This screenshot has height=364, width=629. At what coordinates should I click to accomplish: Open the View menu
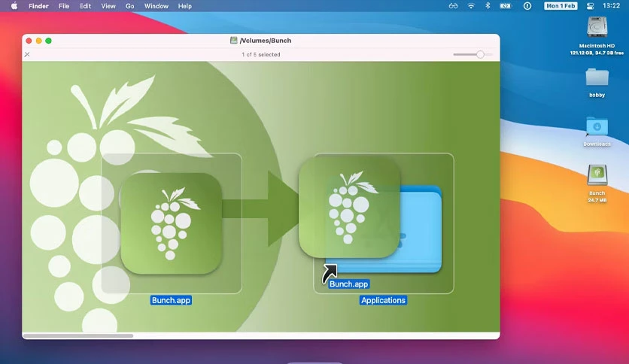tap(108, 6)
